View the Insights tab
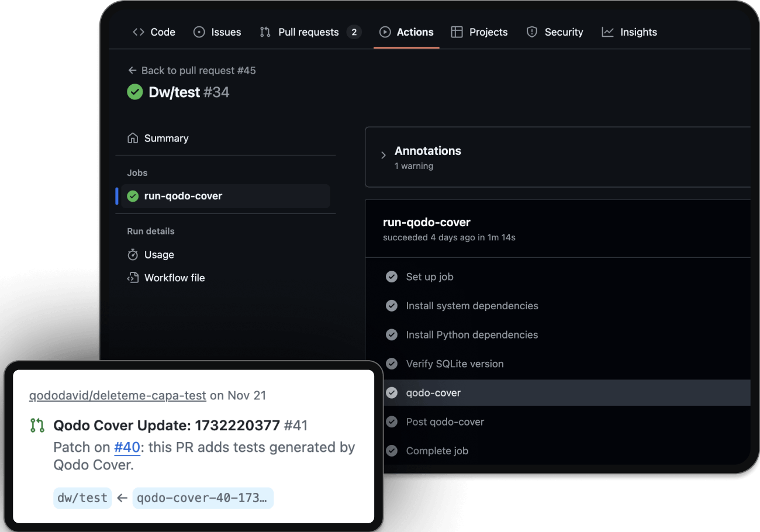 (x=630, y=32)
